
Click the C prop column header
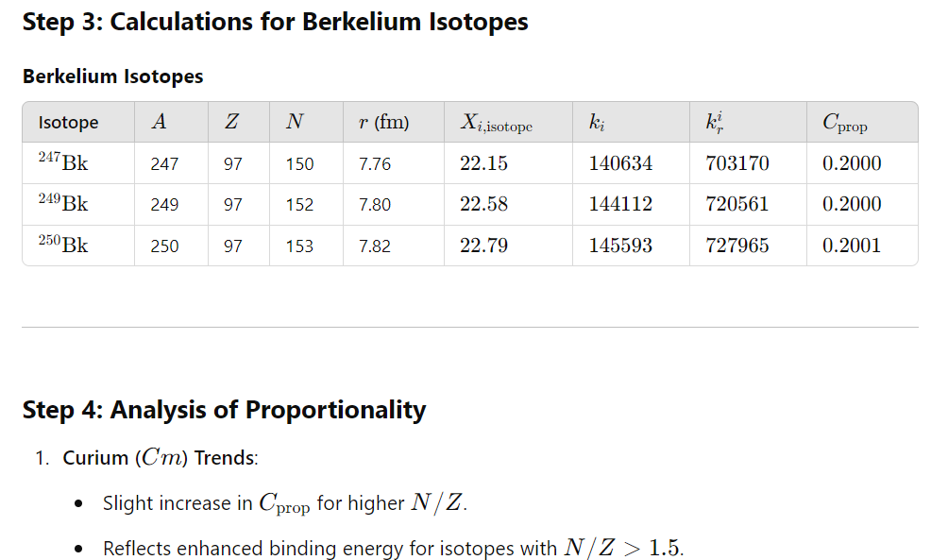tap(845, 123)
